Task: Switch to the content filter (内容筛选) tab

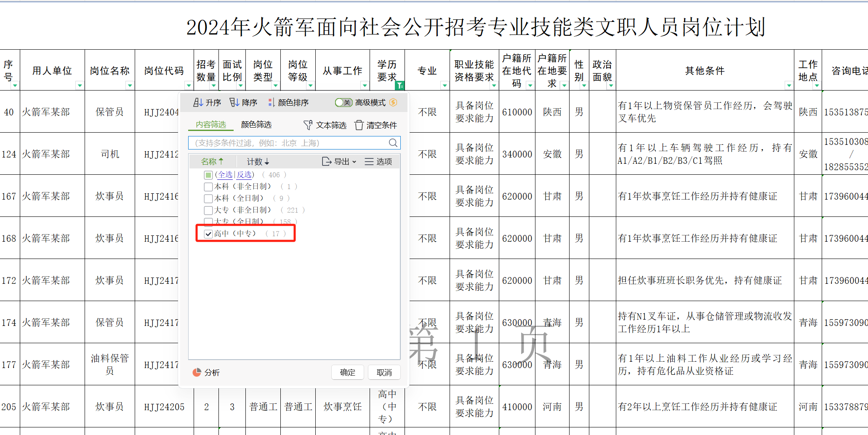Action: [211, 125]
